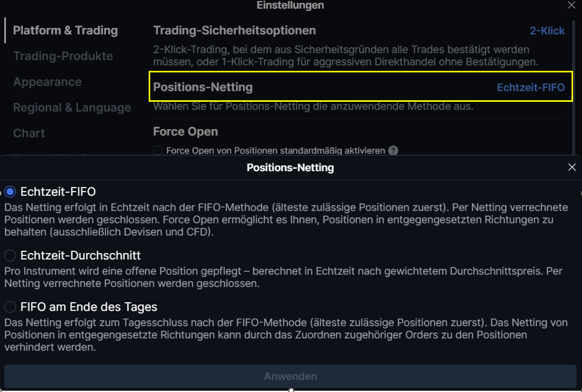This screenshot has height=392, width=582.
Task: Choose FIFO am Ende des Tages
Action: pyautogui.click(x=10, y=306)
